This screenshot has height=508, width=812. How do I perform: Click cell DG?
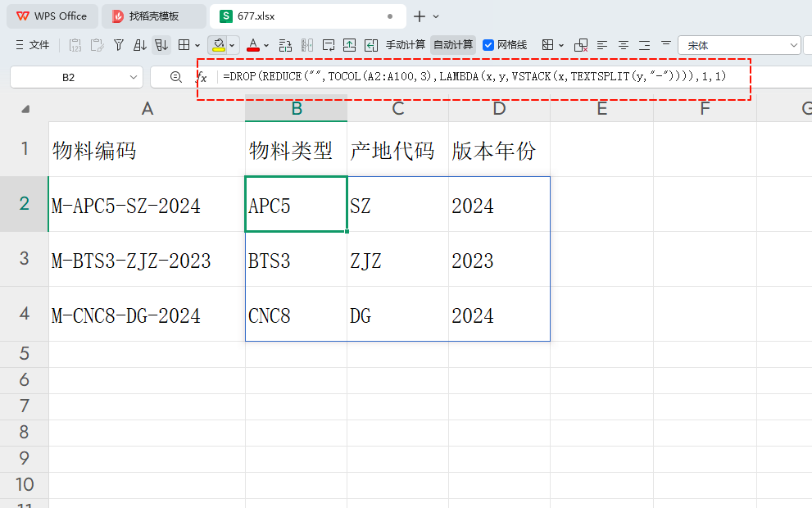397,314
